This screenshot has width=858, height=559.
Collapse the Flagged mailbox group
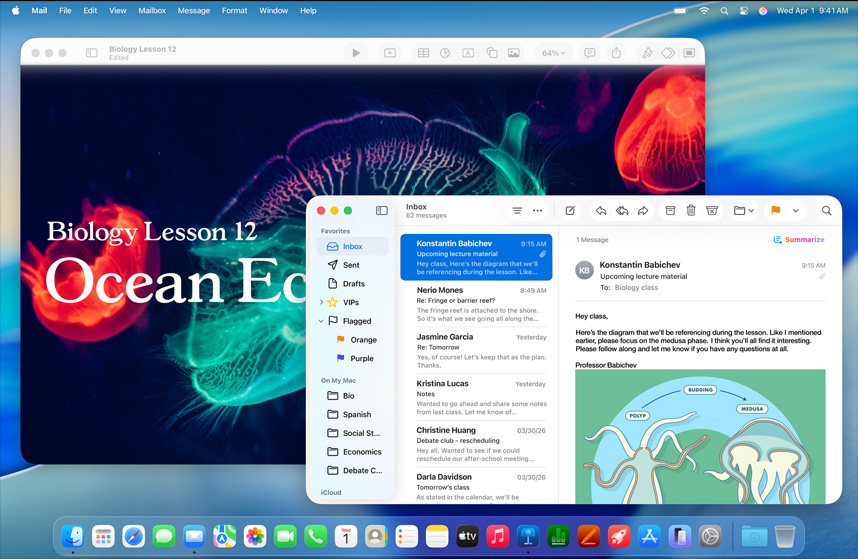click(321, 321)
